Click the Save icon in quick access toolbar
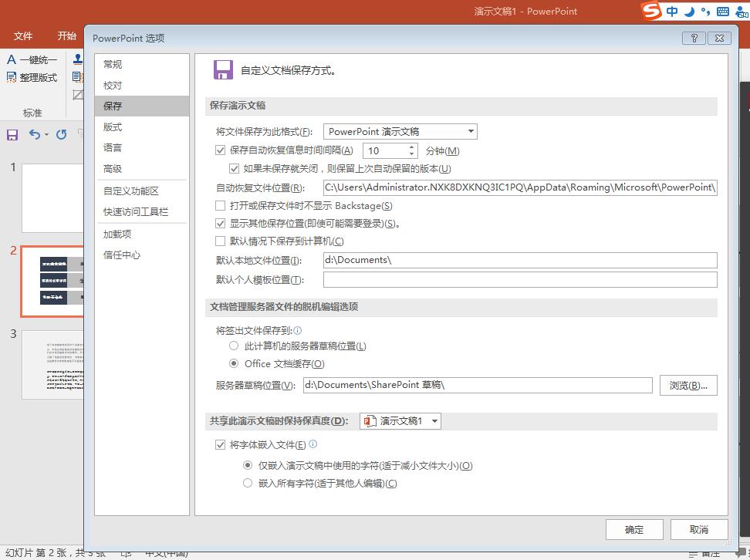The width and height of the screenshot is (750, 560). point(12,135)
